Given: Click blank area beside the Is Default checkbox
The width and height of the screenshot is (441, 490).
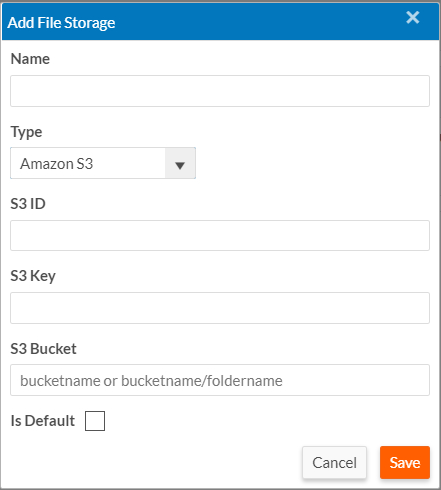Looking at the screenshot, I should [x=267, y=421].
